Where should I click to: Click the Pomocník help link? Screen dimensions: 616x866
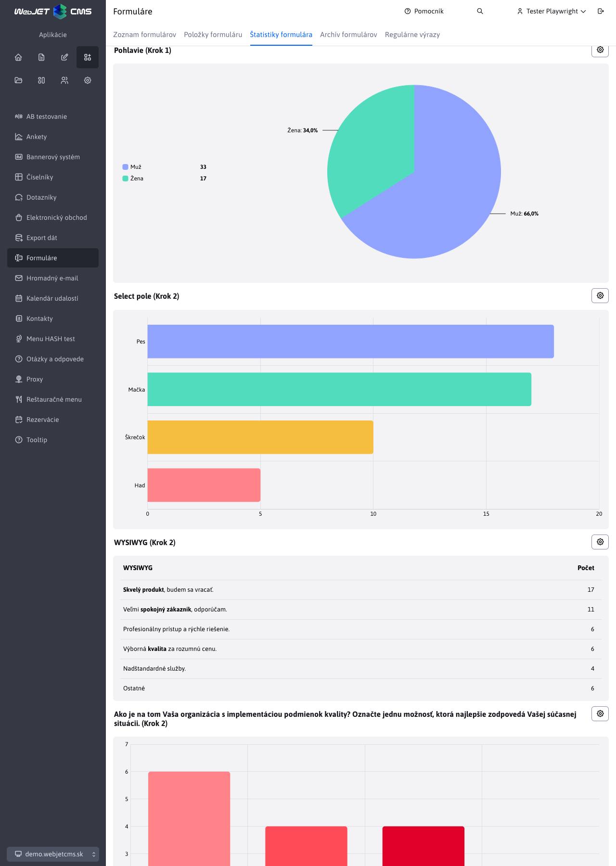click(424, 11)
